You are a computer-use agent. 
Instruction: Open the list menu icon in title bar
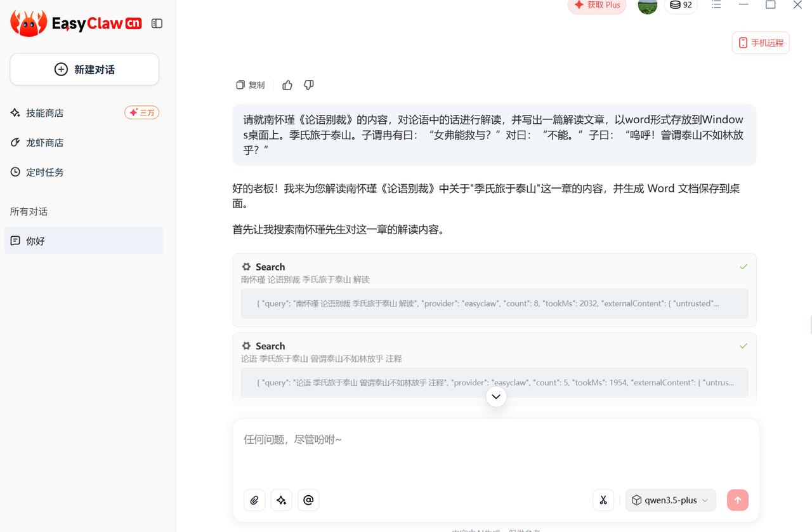716,5
